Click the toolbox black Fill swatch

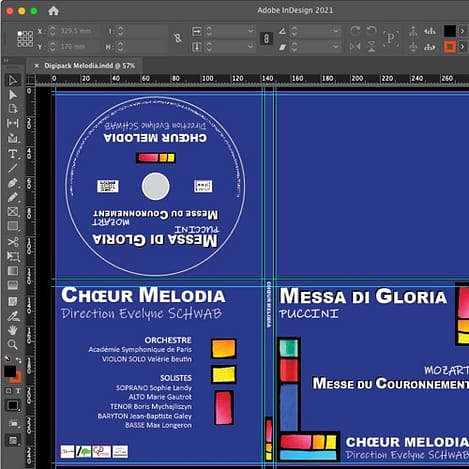click(10, 371)
